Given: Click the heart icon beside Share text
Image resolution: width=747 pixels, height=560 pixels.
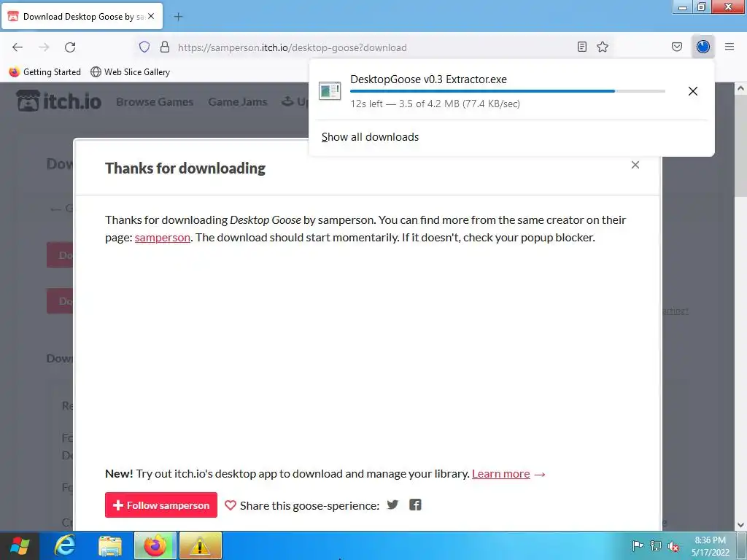Looking at the screenshot, I should 230,505.
